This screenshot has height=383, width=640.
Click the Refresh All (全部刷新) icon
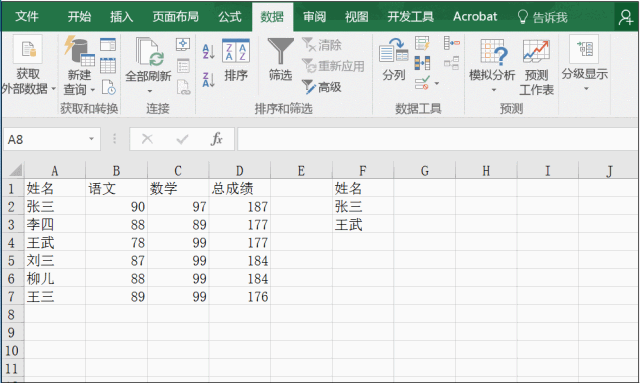tap(149, 52)
